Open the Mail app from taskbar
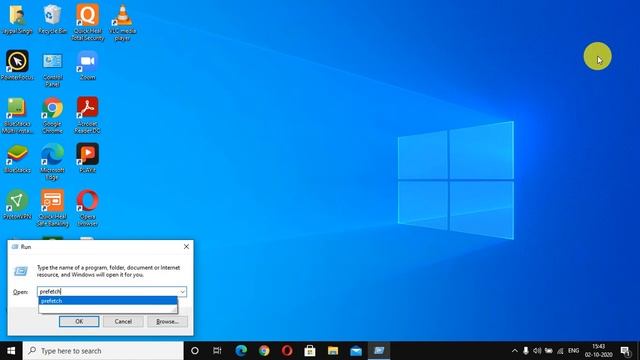Screen dimensions: 640x360 coord(356,351)
